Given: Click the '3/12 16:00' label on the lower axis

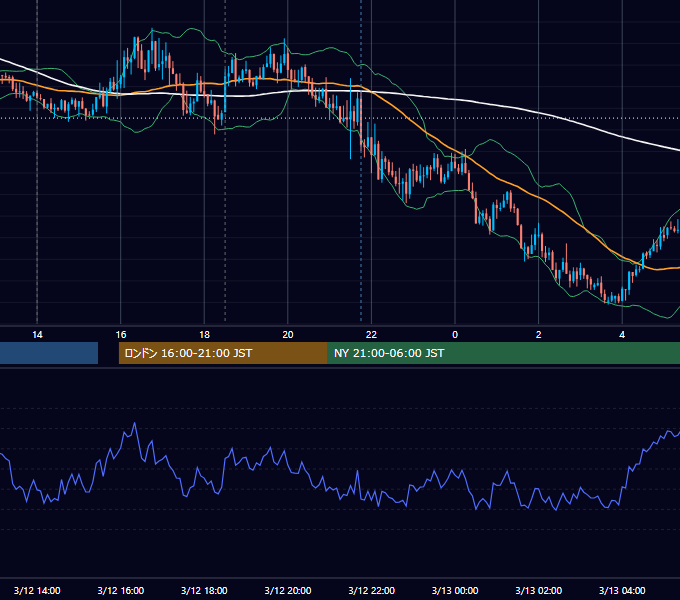Looking at the screenshot, I should pos(121,590).
